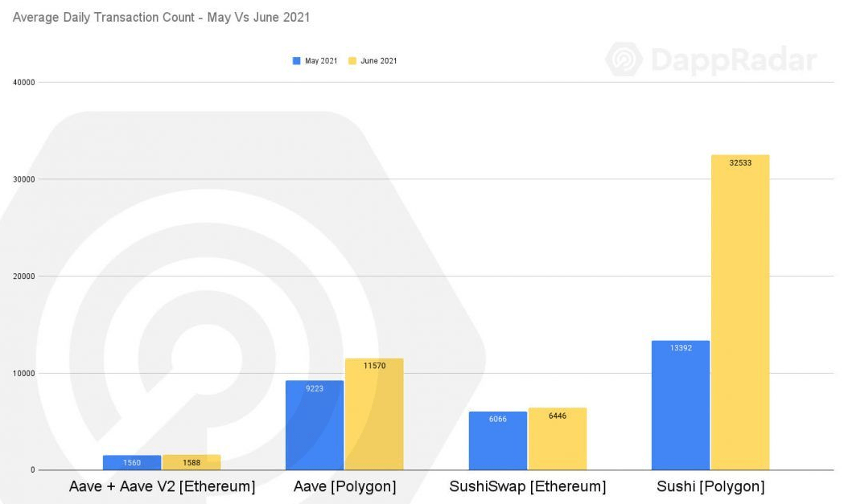Image resolution: width=844 pixels, height=504 pixels.
Task: Click the blue May 2021 legend swatch
Action: click(x=296, y=61)
